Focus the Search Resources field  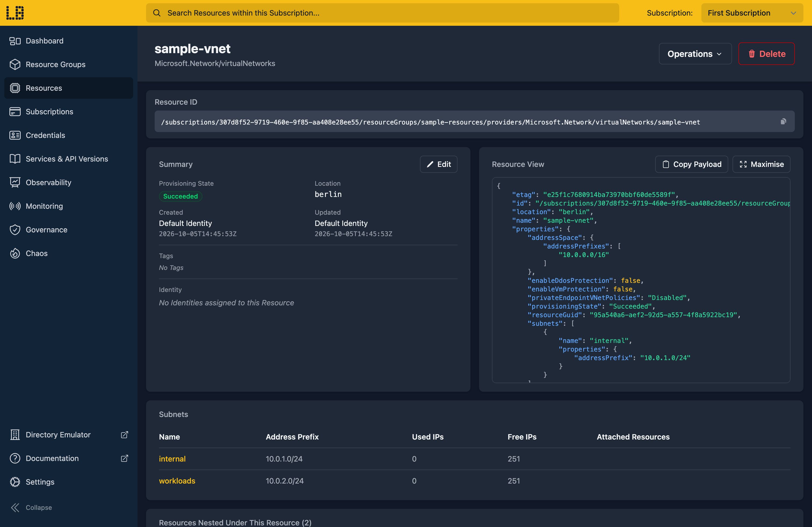(382, 13)
